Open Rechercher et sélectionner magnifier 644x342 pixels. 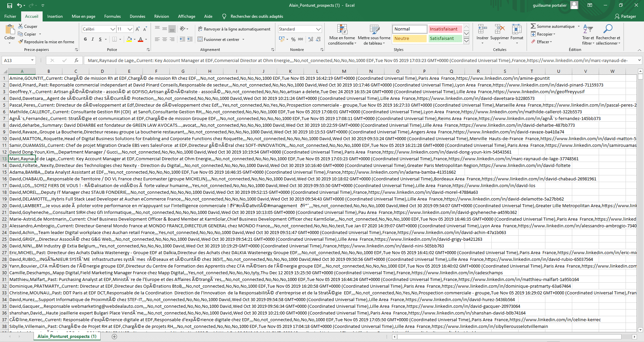tap(608, 29)
